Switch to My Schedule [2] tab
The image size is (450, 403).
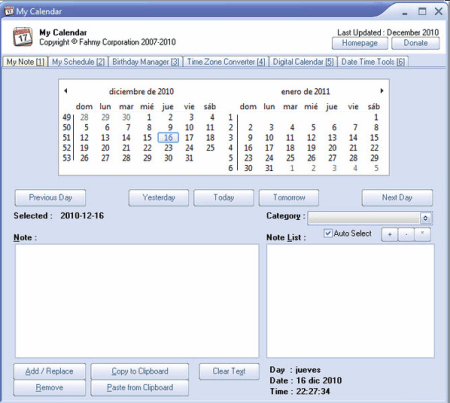coord(78,62)
